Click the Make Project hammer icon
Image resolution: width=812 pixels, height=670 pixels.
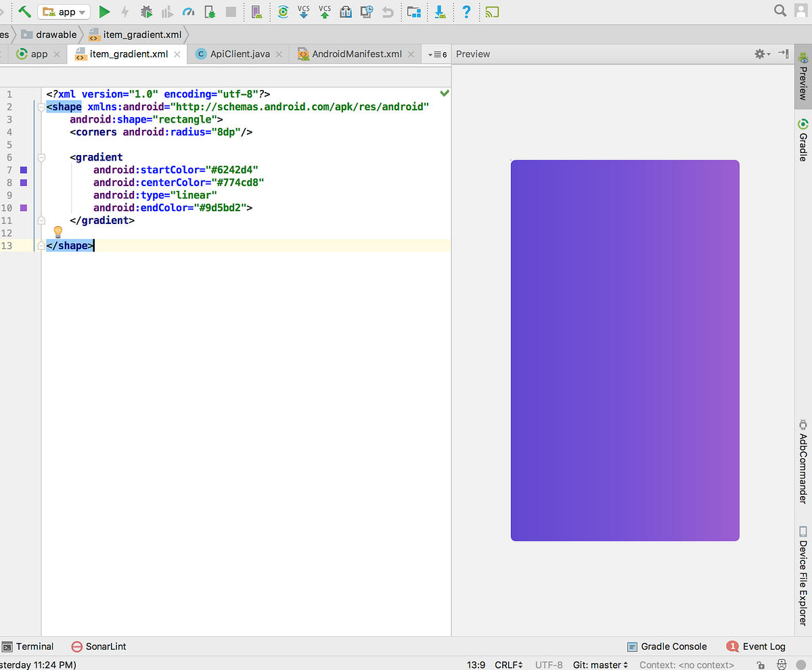point(24,12)
